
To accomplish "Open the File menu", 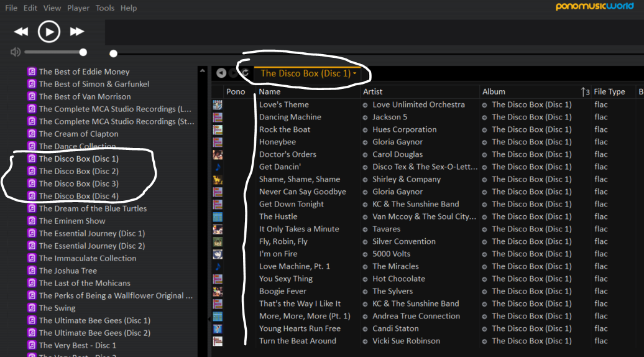I will tap(11, 8).
